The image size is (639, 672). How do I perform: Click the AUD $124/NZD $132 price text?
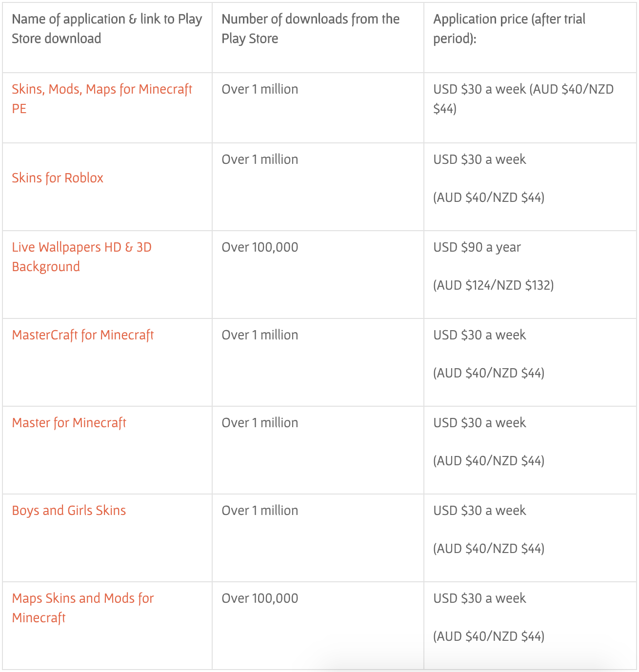point(494,285)
